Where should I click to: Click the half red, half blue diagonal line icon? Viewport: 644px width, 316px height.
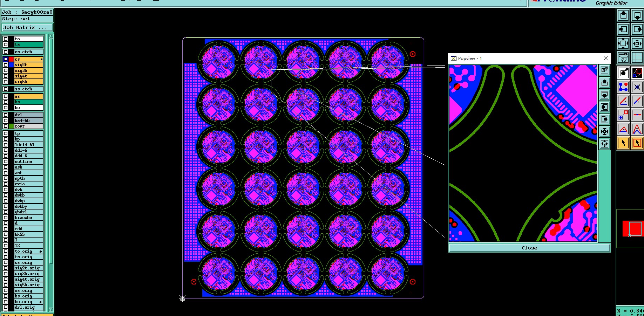(637, 101)
